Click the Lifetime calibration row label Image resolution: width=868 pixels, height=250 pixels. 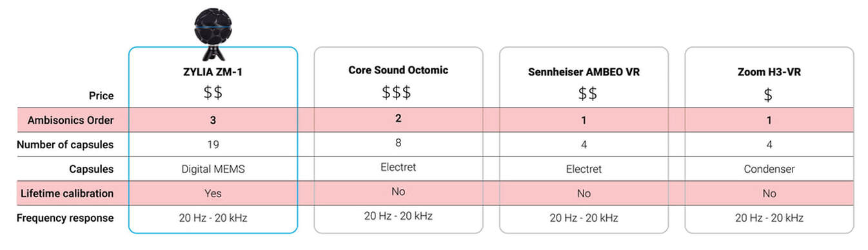(67, 193)
